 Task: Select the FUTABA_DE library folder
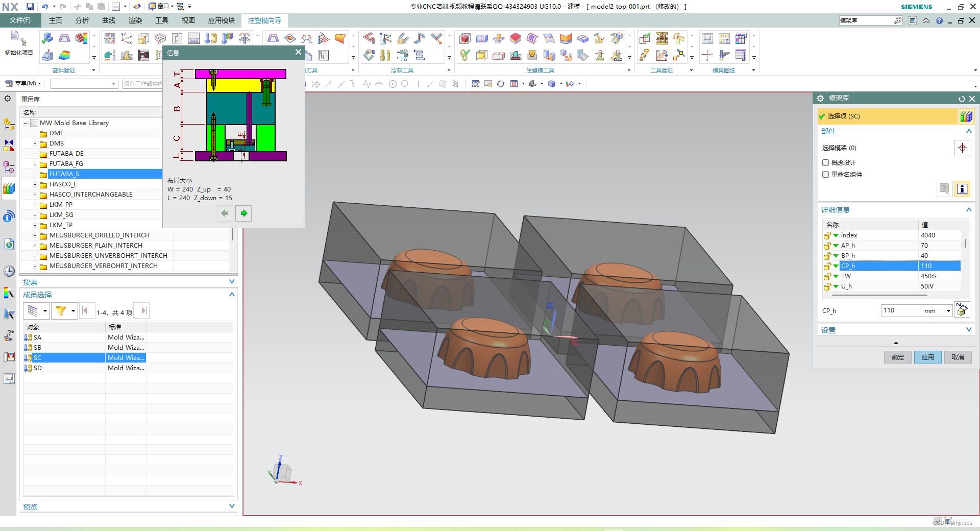[66, 154]
